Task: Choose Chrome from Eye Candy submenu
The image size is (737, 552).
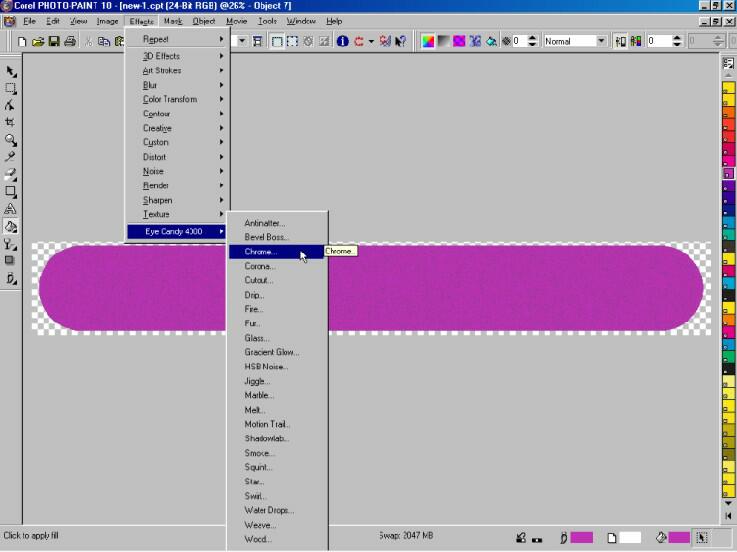Action: [x=277, y=252]
